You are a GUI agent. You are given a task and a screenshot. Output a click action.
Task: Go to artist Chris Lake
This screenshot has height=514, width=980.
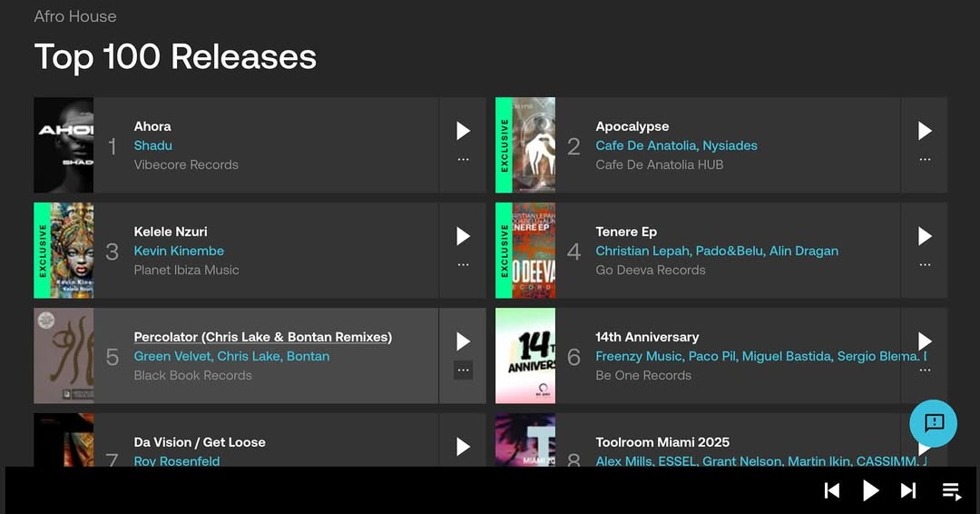(x=250, y=356)
